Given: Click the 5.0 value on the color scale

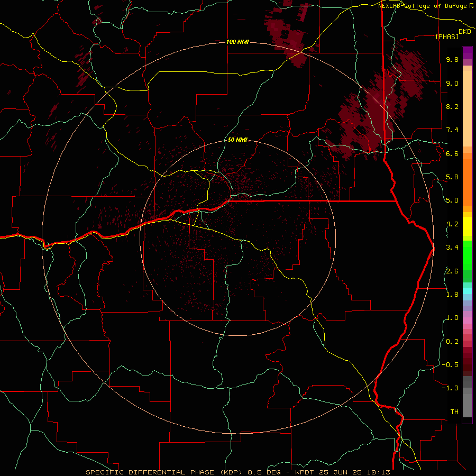Looking at the screenshot, I should [x=452, y=200].
